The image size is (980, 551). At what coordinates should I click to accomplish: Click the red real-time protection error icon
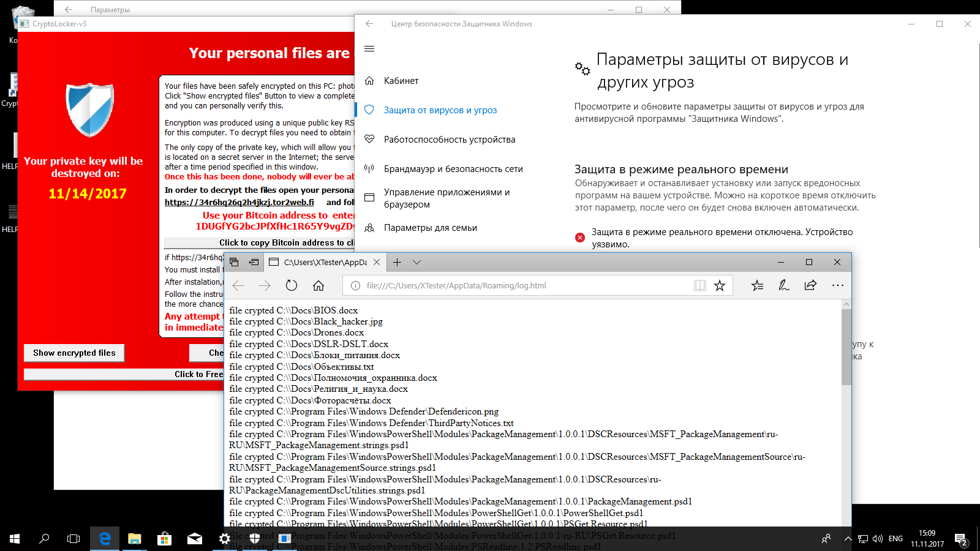point(580,238)
